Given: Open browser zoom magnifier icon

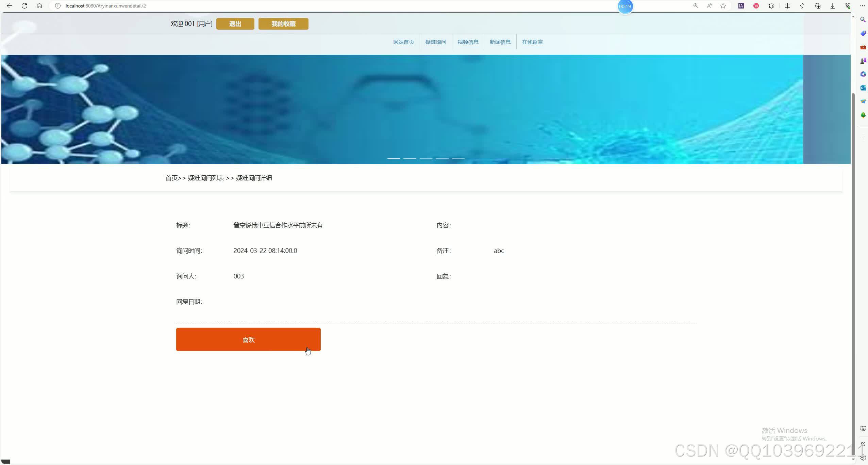Looking at the screenshot, I should (x=696, y=6).
